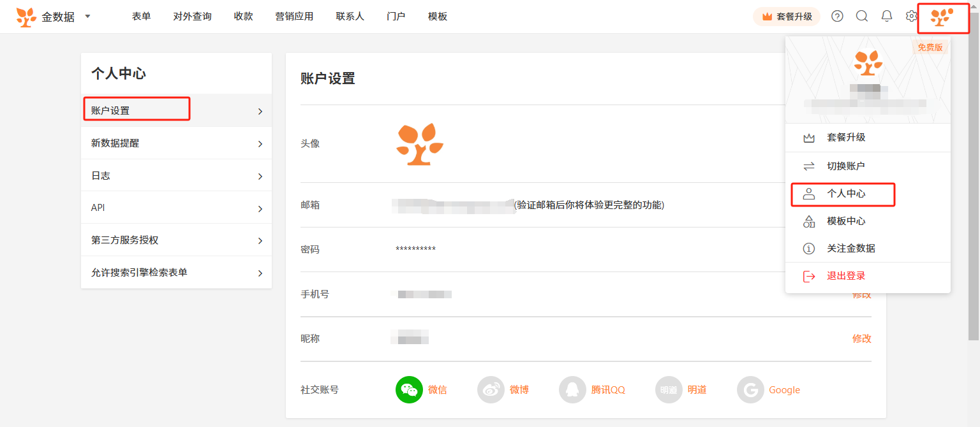Click the 明道 text link
This screenshot has height=427, width=980.
click(697, 389)
